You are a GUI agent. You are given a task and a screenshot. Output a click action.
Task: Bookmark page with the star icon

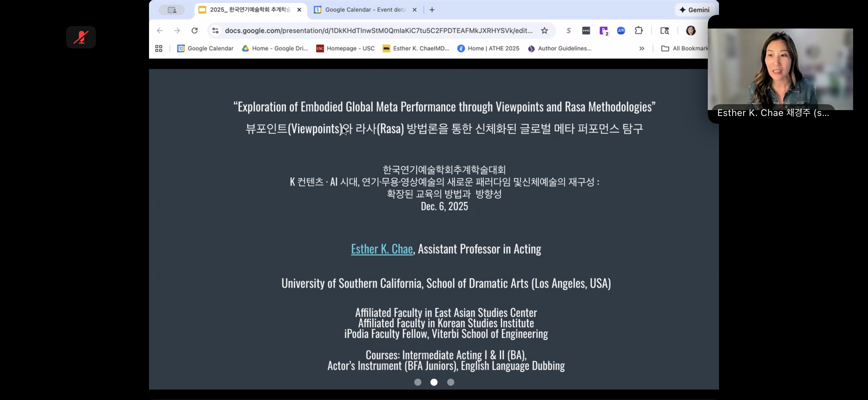544,31
